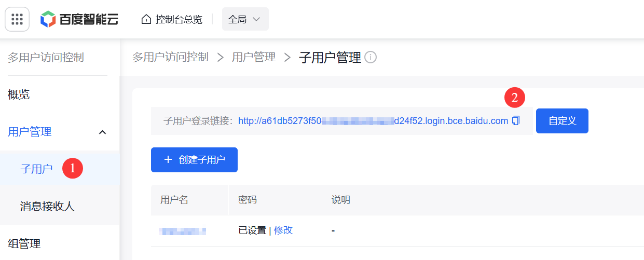Viewport: 644px width, 260px height.
Task: Click 创建子用户 button
Action: click(x=194, y=160)
